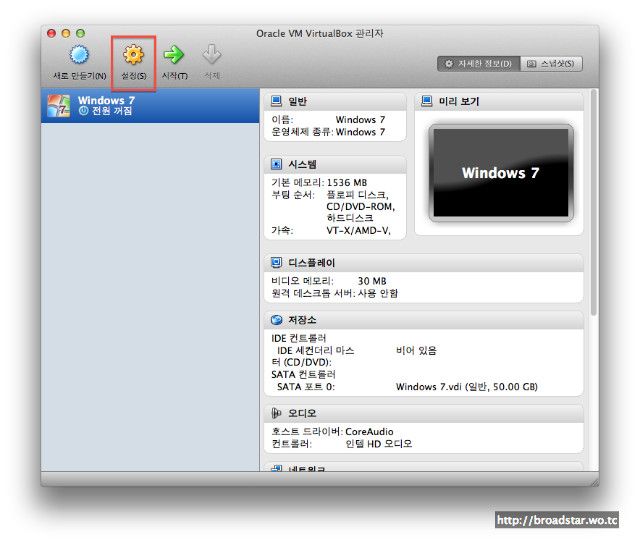Click the greyed-out down-arrow toolbar icon

click(x=212, y=55)
